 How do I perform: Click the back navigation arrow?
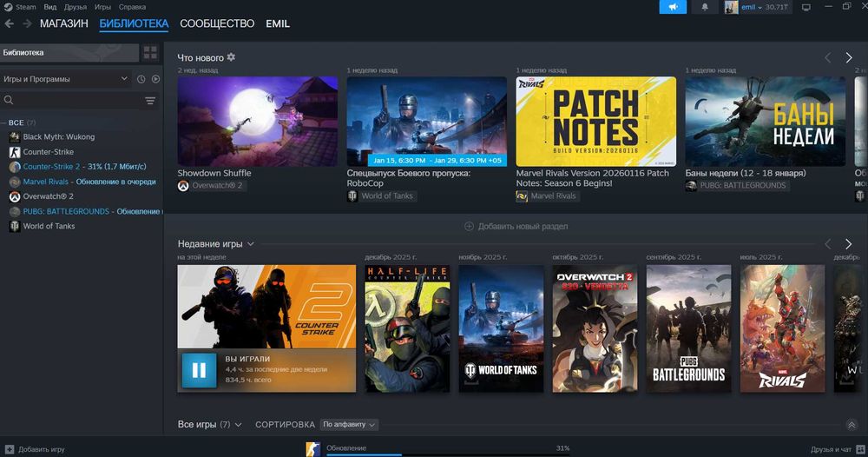pyautogui.click(x=9, y=23)
